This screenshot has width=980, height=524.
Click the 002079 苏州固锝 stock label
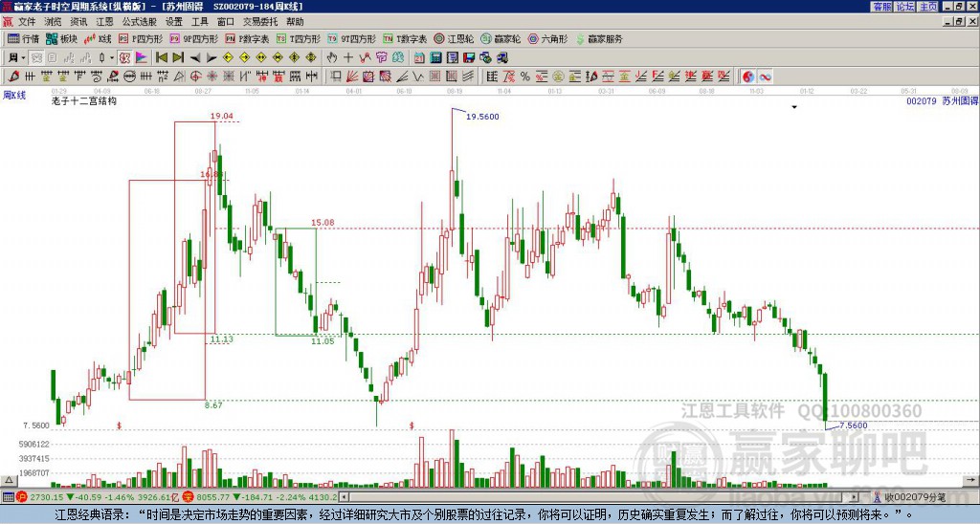tap(942, 100)
